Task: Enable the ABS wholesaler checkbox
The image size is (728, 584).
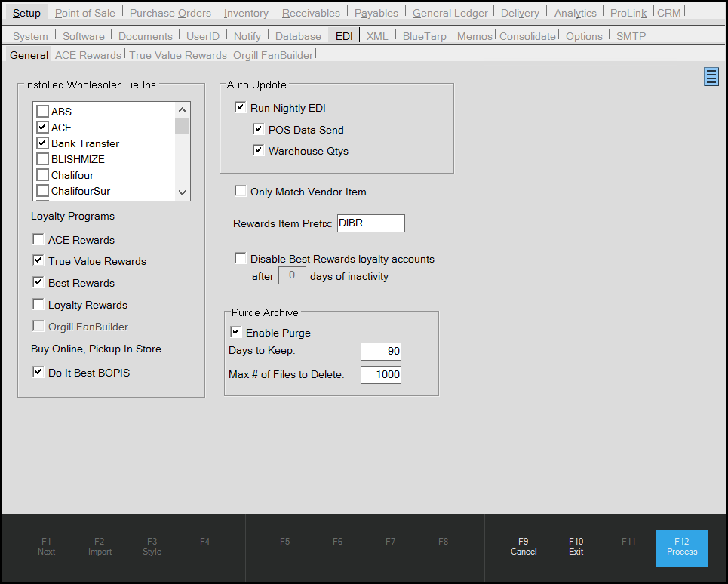Action: 43,112
